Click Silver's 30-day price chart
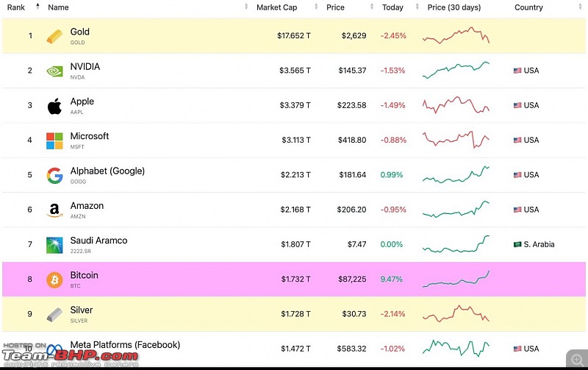The width and height of the screenshot is (588, 370). point(456,313)
